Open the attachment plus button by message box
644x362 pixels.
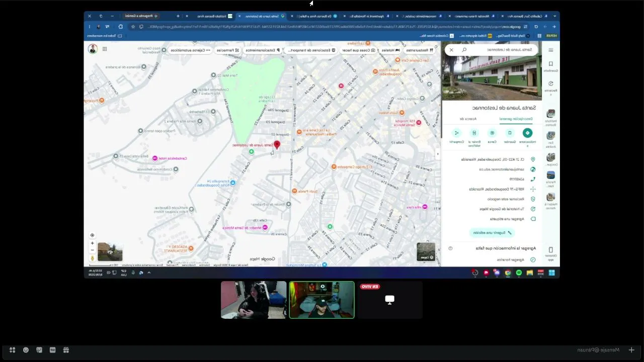coord(631,350)
